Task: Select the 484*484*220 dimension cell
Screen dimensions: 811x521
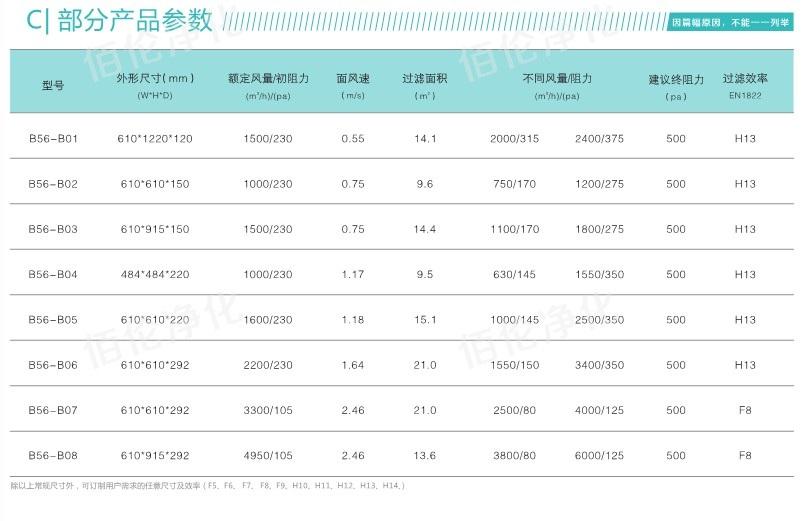Action: click(x=155, y=275)
